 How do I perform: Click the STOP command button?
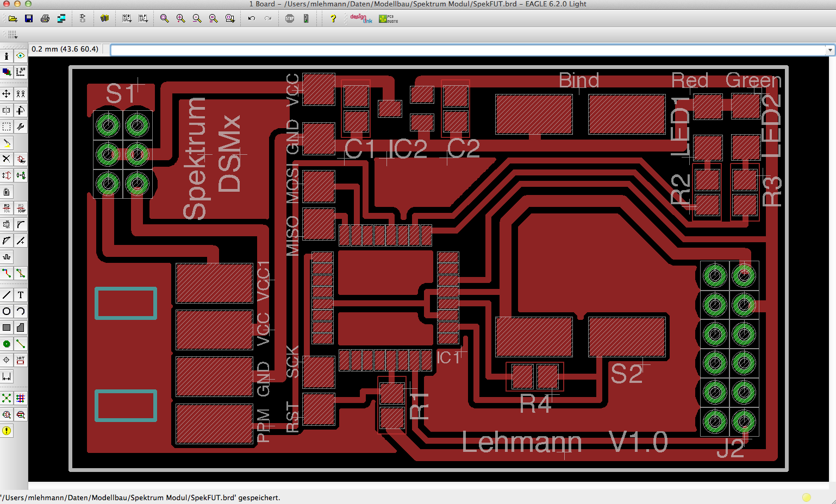pos(290,18)
